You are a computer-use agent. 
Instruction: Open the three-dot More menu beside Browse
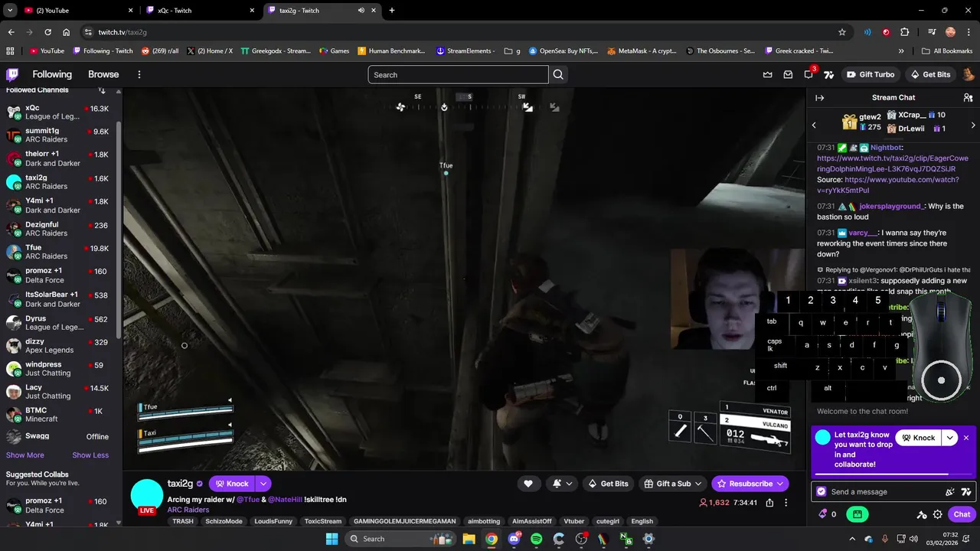coord(139,74)
